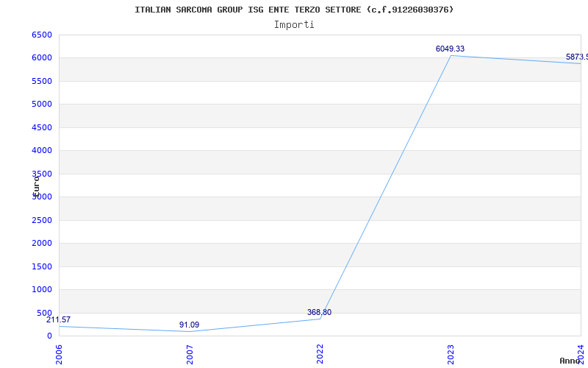This screenshot has height=368, width=588.
Task: Click the 5500 y-axis tick label
Action: pyautogui.click(x=42, y=81)
